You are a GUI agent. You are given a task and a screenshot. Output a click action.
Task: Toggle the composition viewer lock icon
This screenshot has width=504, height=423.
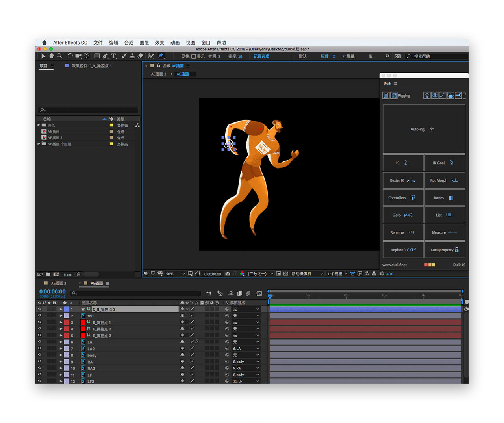click(159, 66)
